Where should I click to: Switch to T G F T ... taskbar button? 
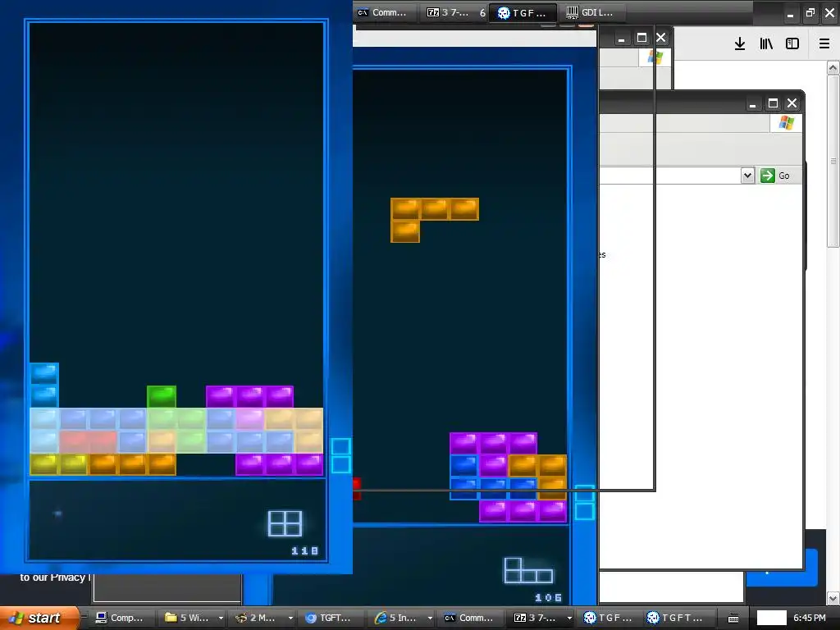click(676, 618)
